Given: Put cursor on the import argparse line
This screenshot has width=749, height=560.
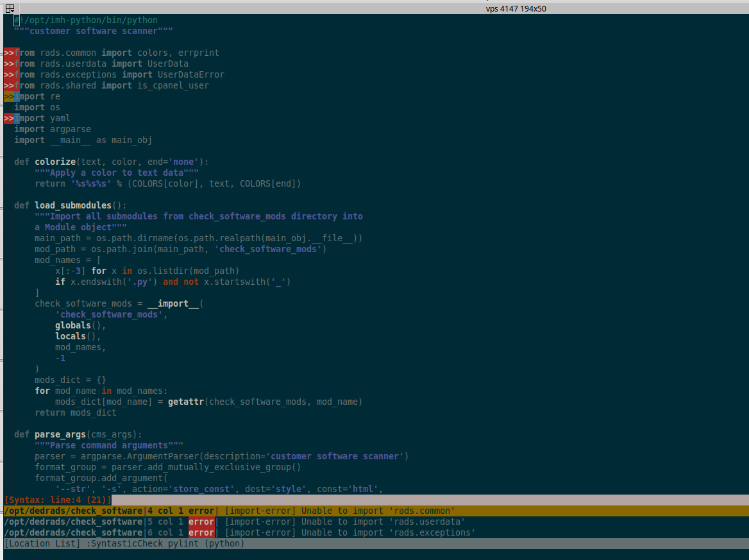Looking at the screenshot, I should [53, 130].
